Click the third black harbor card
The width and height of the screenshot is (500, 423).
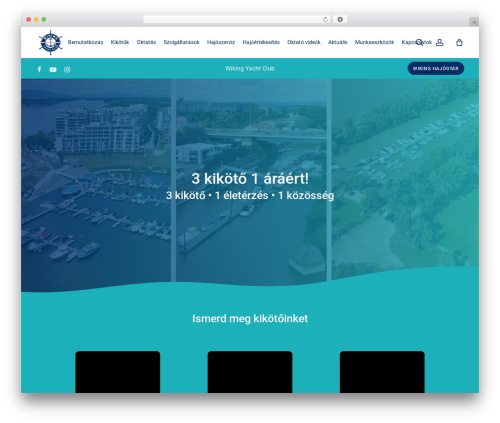click(x=382, y=372)
